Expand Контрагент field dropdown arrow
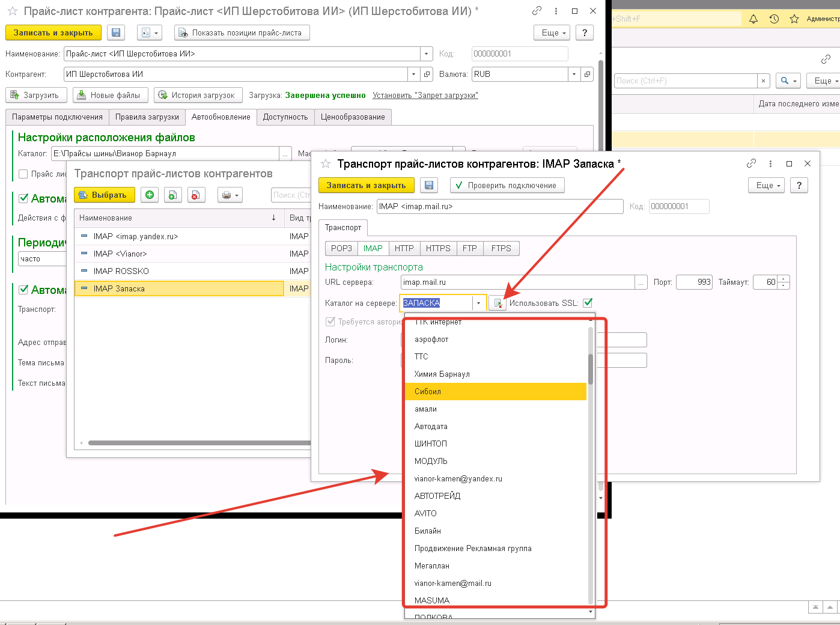The height and width of the screenshot is (625, 840). point(413,74)
